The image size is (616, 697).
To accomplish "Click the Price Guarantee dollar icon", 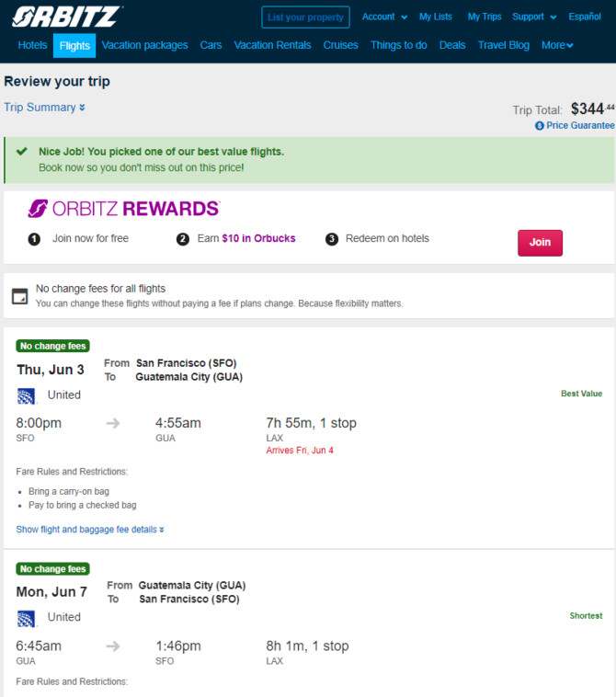I will [x=539, y=126].
